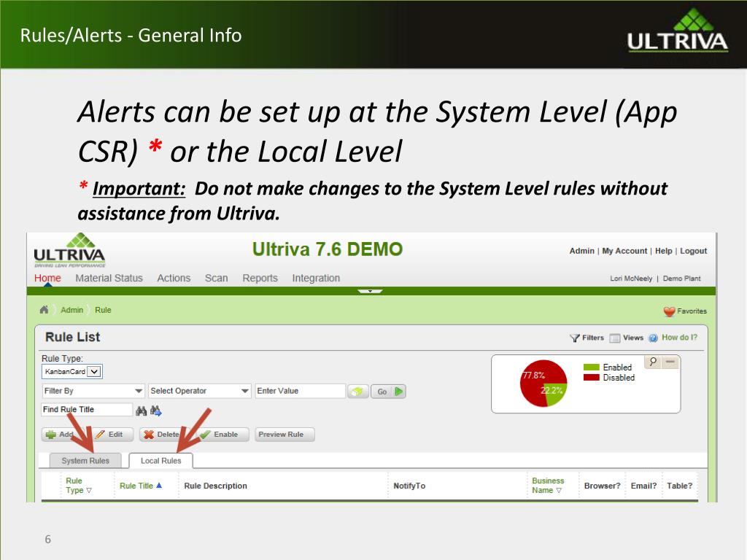Click the binoculars find-next icon with arrow
Viewport: 747px width, 560px height.
pos(156,411)
